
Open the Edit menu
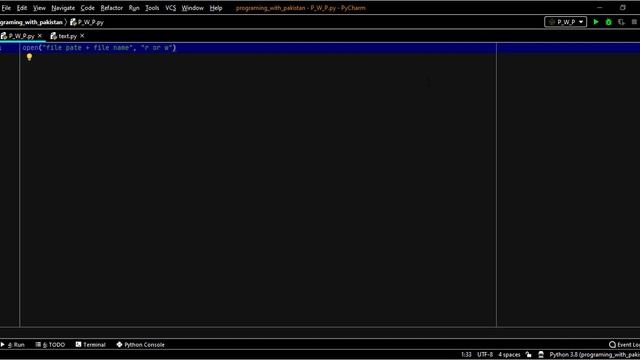point(22,8)
